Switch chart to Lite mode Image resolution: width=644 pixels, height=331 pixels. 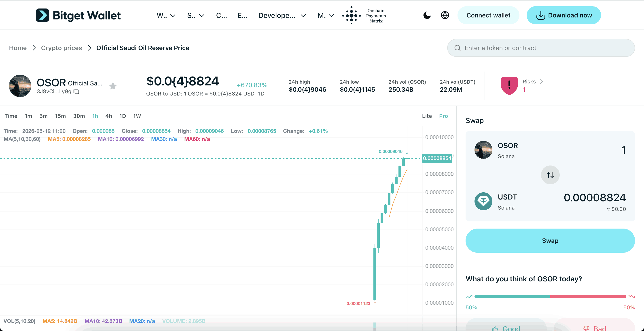click(427, 116)
